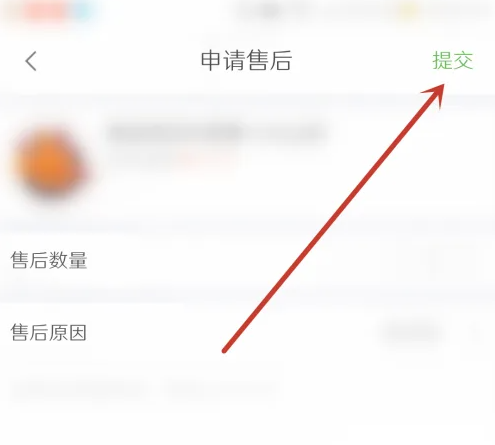Viewport: 495px width, 445px height.
Task: Tap the blurred reason value beside 售后原因
Action: coord(410,333)
